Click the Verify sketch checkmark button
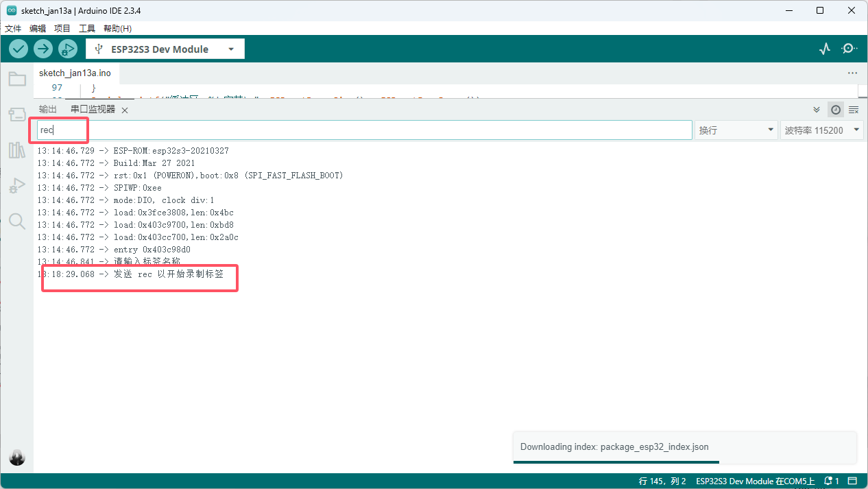Image resolution: width=868 pixels, height=489 pixels. 19,49
